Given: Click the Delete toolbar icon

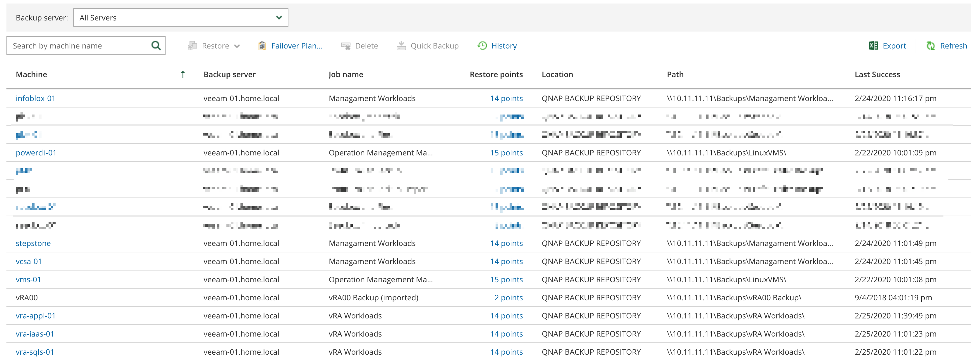Looking at the screenshot, I should pos(345,46).
